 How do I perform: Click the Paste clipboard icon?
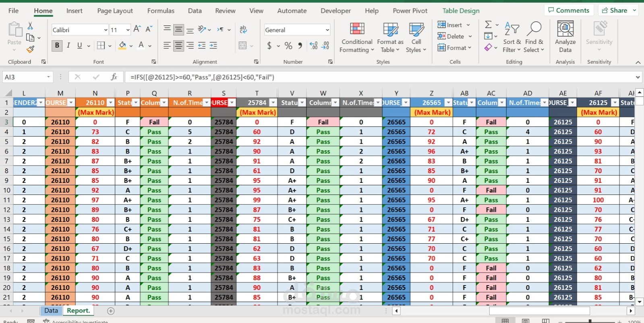tap(14, 29)
